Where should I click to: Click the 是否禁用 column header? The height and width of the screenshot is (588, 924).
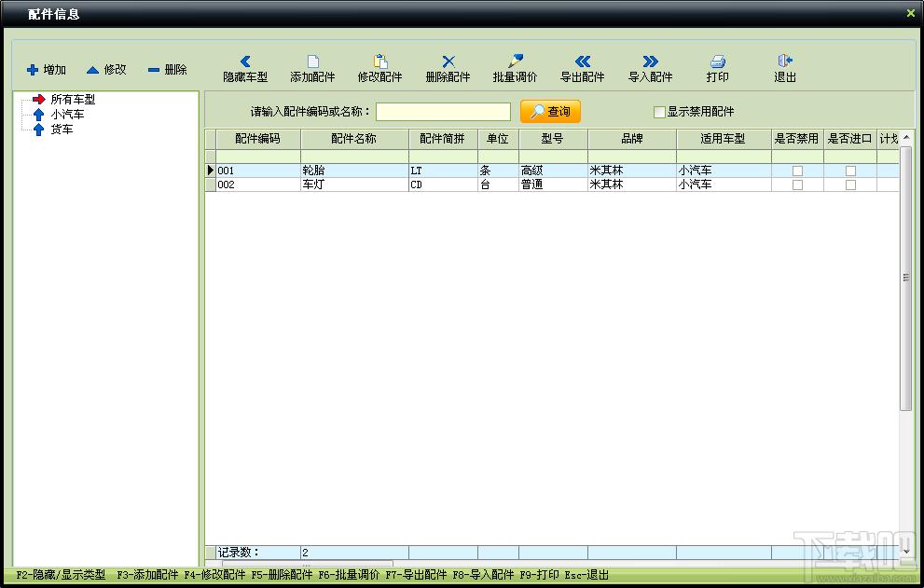coord(796,139)
